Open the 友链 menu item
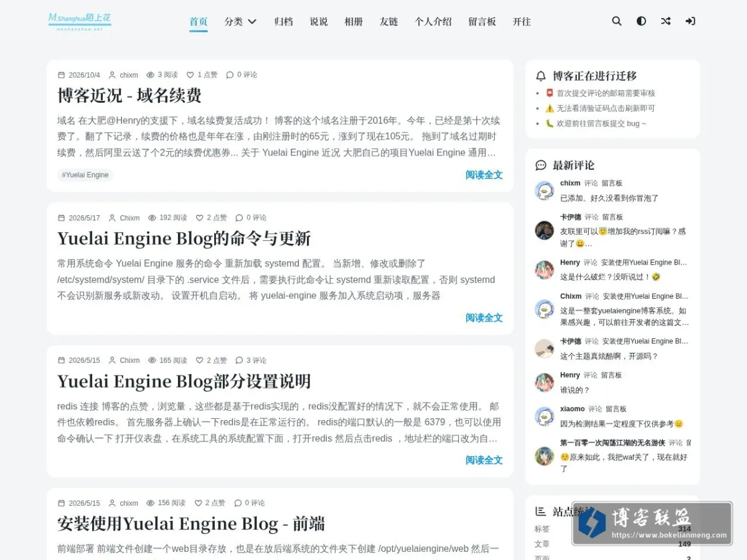The height and width of the screenshot is (560, 747). (x=388, y=21)
